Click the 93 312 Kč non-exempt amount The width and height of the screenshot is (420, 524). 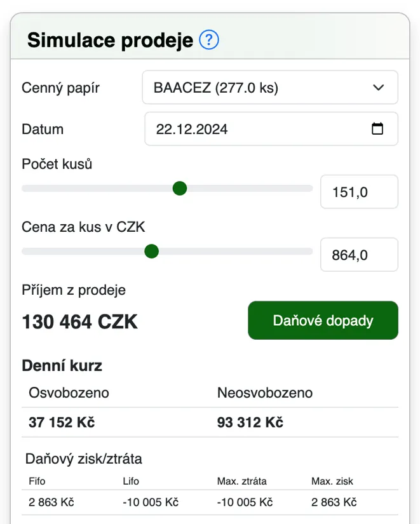click(x=250, y=422)
